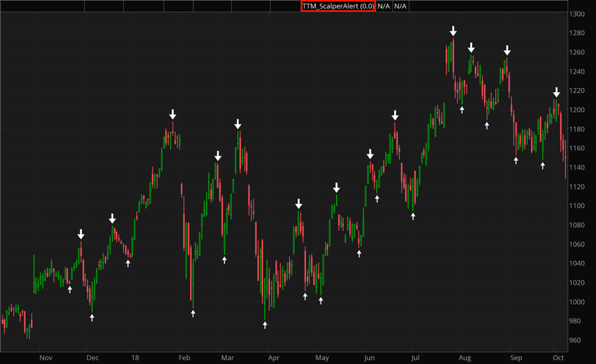This screenshot has height=364, width=596.
Task: Click the Nov label on time axis
Action: tap(45, 358)
